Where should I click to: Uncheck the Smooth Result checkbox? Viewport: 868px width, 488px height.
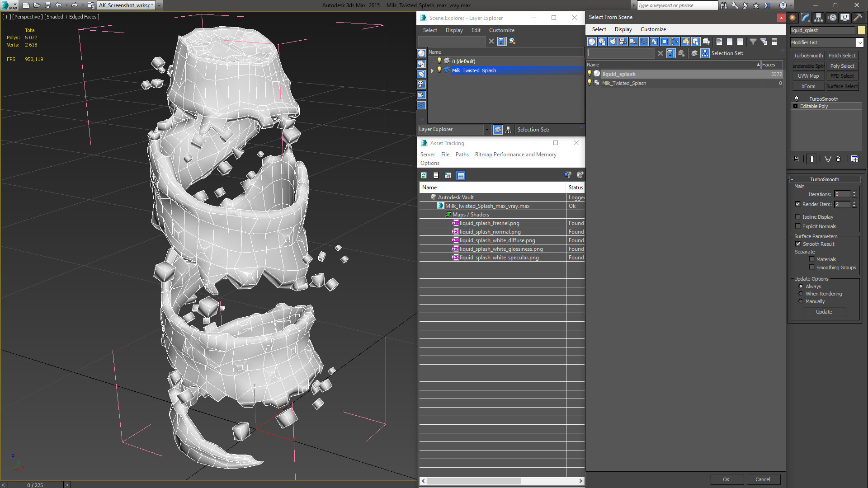[x=798, y=244]
